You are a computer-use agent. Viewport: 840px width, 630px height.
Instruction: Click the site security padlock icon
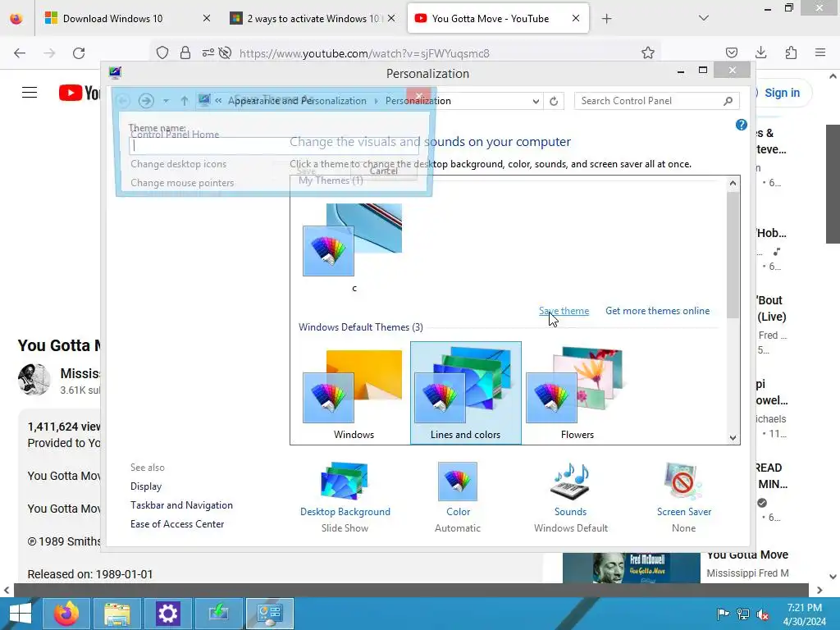185,52
